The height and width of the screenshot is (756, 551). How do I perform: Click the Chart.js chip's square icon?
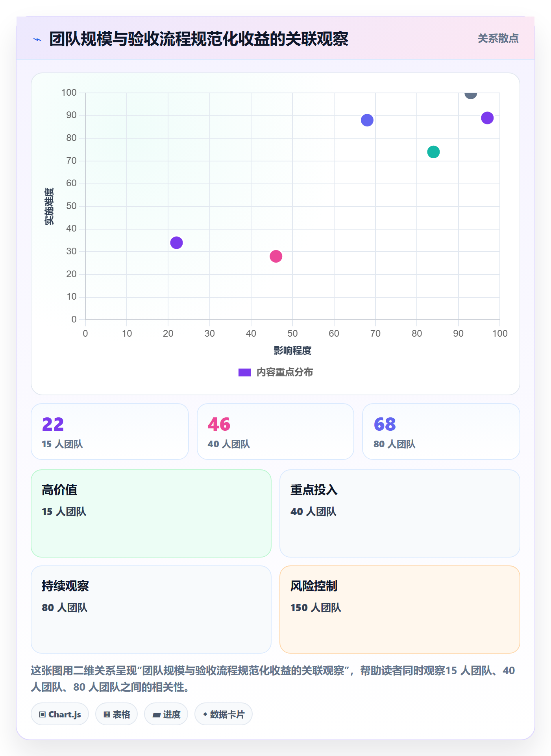tap(43, 715)
